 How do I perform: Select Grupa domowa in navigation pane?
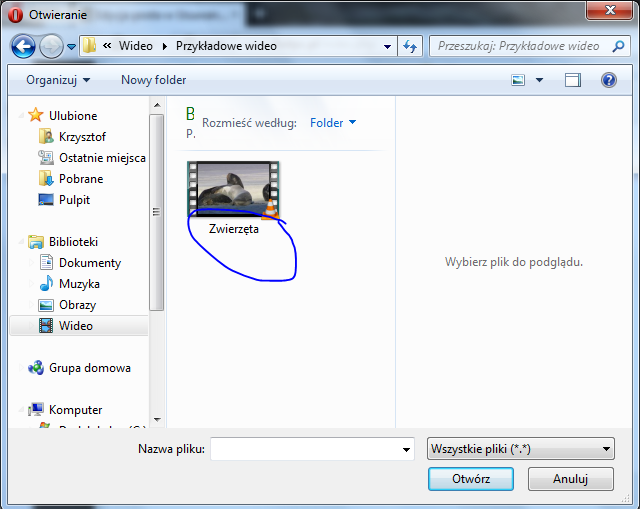point(89,368)
